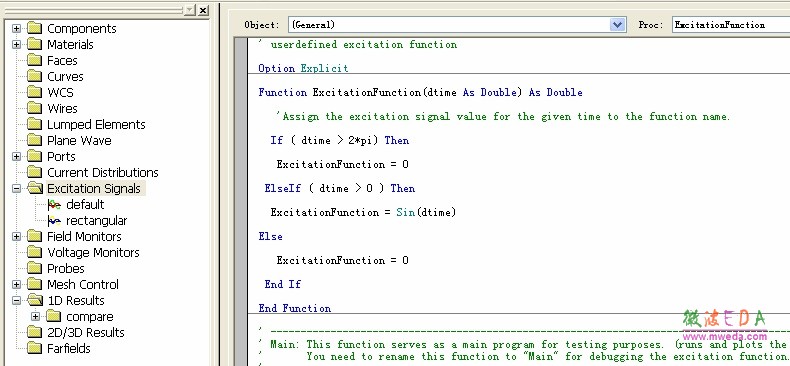This screenshot has width=790, height=366.
Task: Click the compare folder icon
Action: click(54, 317)
